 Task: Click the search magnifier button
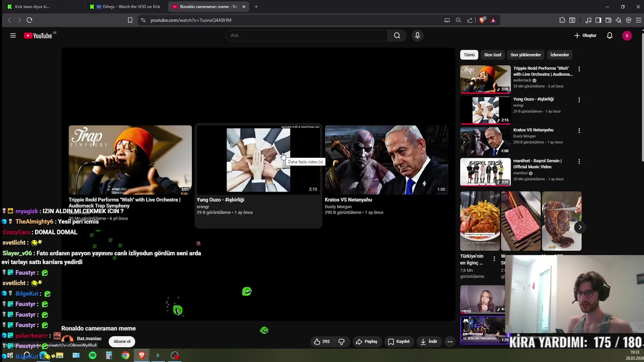(x=397, y=35)
